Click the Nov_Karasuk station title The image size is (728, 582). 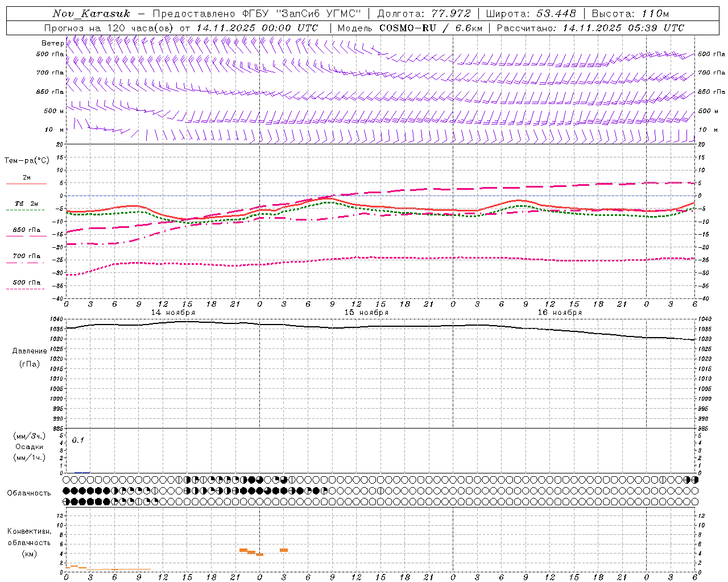point(91,14)
